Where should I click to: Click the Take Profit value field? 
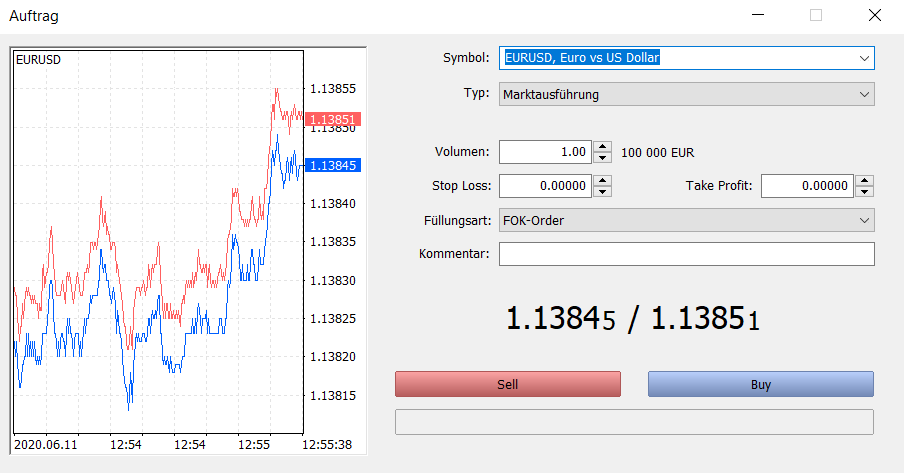tap(807, 186)
